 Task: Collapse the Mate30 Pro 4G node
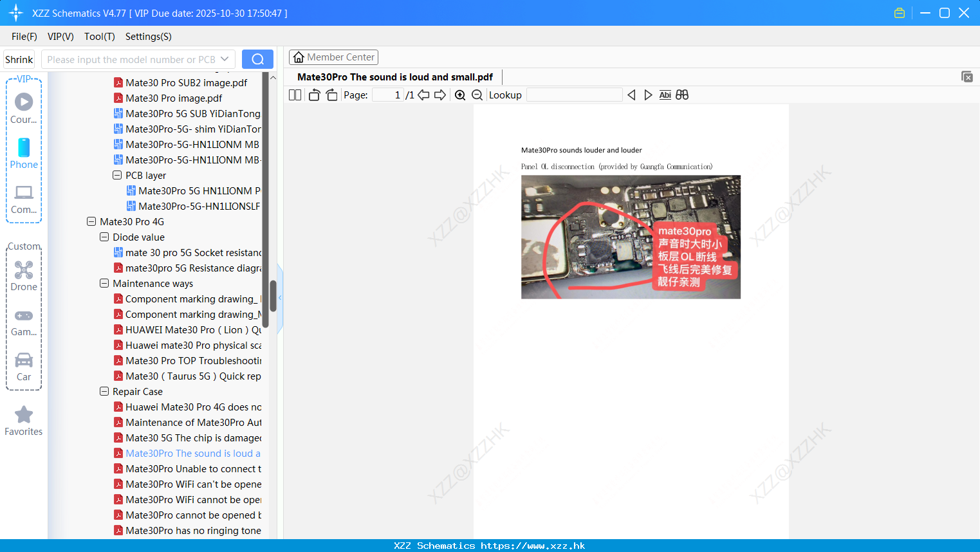coord(91,221)
